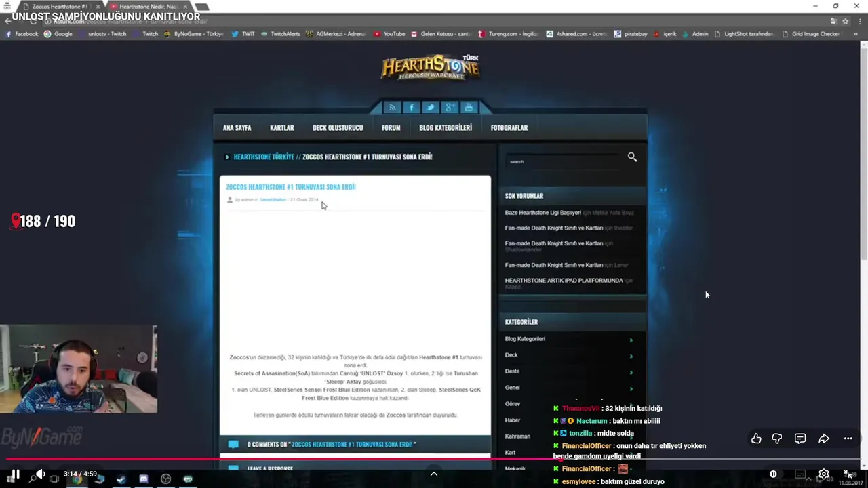Open FORUM navigation item

tap(391, 127)
